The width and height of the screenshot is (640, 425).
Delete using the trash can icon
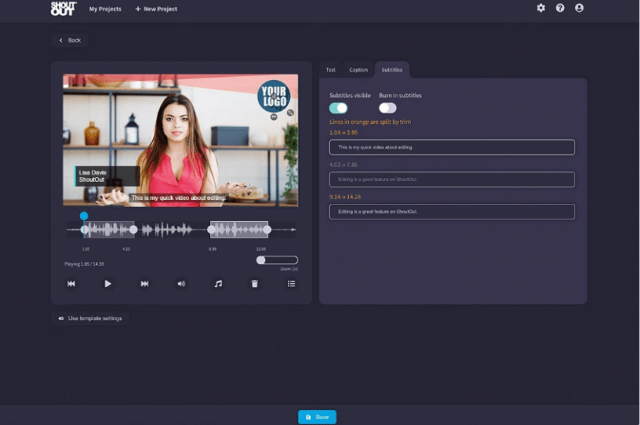pyautogui.click(x=255, y=284)
